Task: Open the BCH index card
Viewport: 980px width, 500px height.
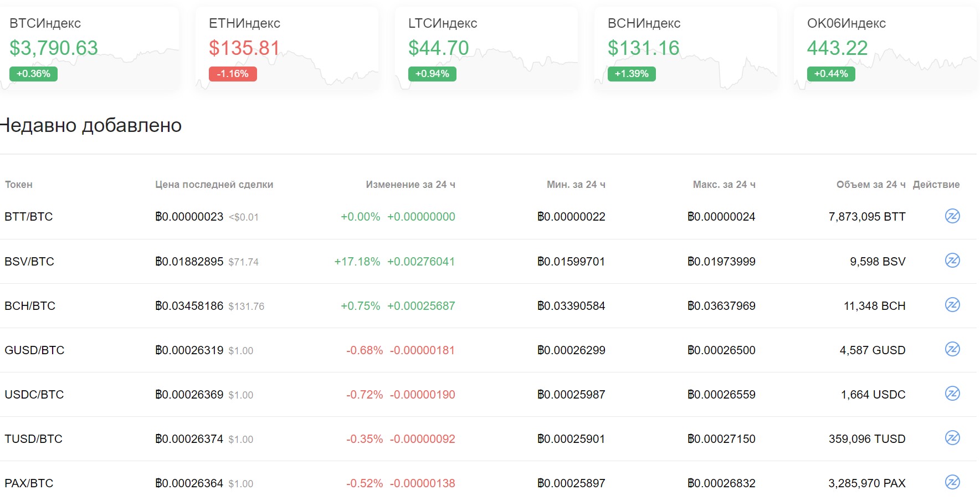Action: tap(686, 48)
